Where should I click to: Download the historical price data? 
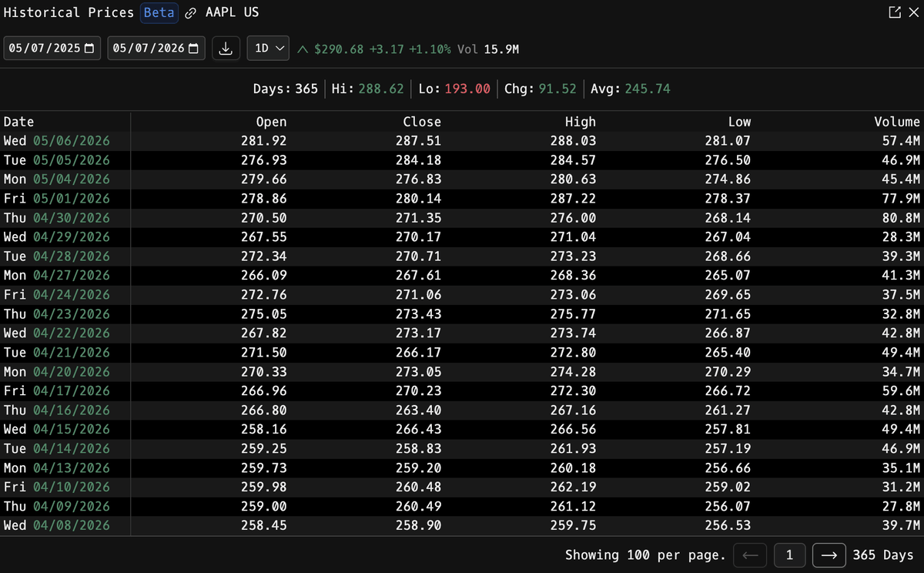point(226,49)
